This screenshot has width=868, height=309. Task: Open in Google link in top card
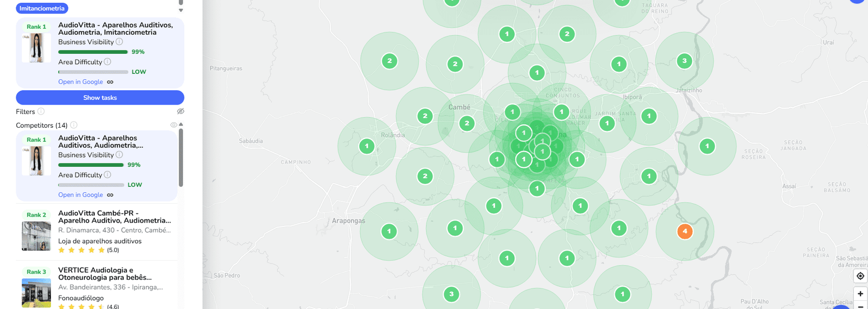pyautogui.click(x=80, y=82)
